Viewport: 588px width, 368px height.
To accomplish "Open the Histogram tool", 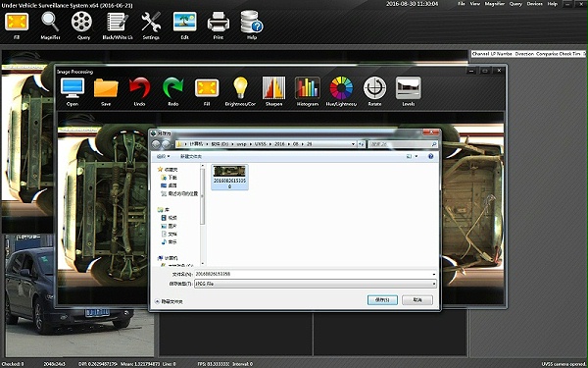I will (308, 88).
